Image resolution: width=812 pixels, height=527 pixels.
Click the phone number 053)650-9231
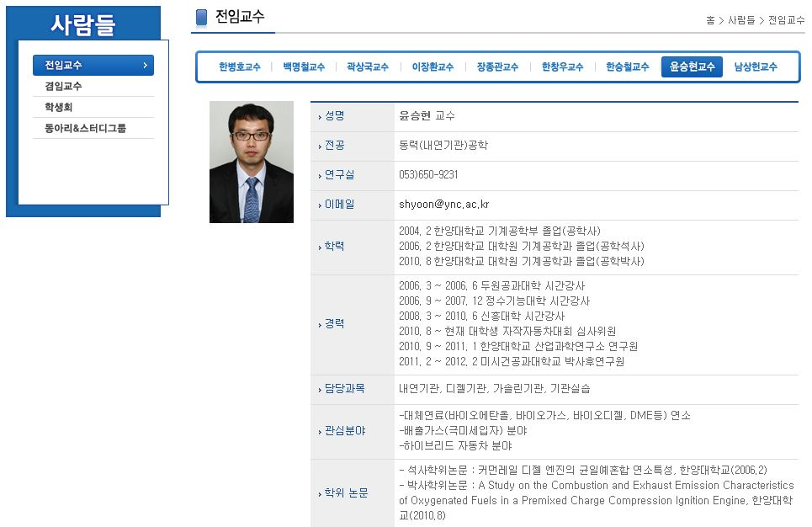click(x=428, y=174)
